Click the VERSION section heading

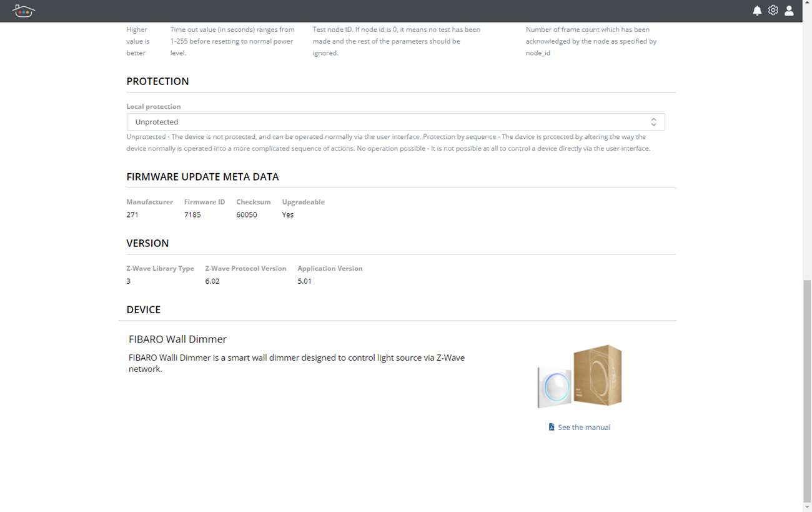(147, 243)
